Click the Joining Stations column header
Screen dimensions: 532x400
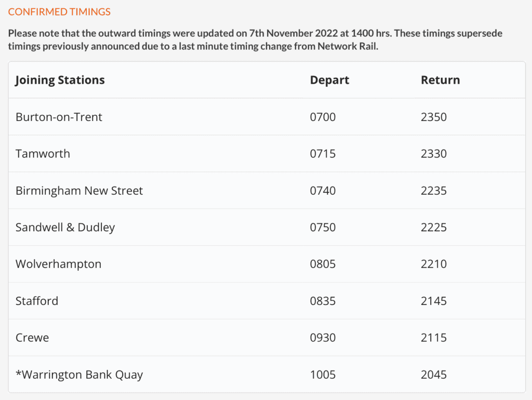pos(60,80)
